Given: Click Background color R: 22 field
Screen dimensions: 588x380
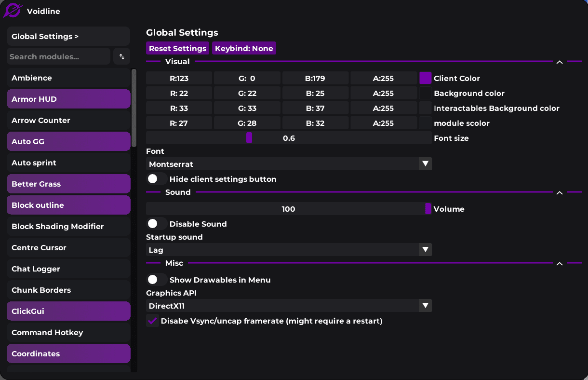Looking at the screenshot, I should click(179, 93).
